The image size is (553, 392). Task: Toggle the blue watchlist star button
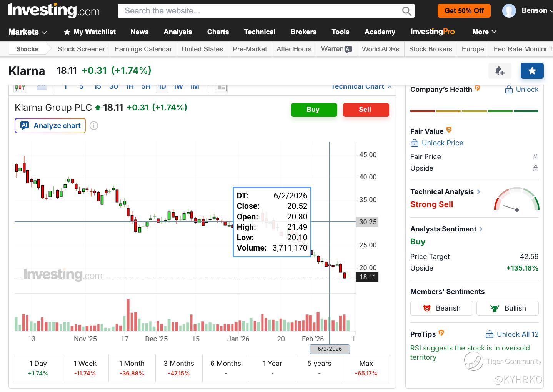click(x=532, y=71)
